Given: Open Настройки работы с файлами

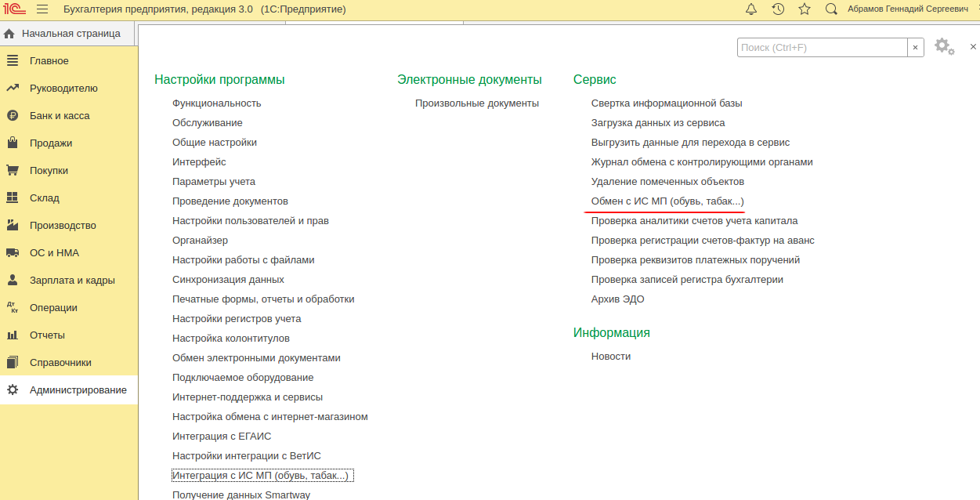Looking at the screenshot, I should [x=244, y=259].
